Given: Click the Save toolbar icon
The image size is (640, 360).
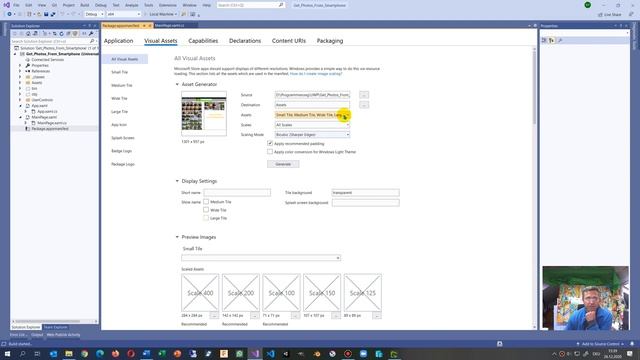Looking at the screenshot, I should click(x=46, y=14).
